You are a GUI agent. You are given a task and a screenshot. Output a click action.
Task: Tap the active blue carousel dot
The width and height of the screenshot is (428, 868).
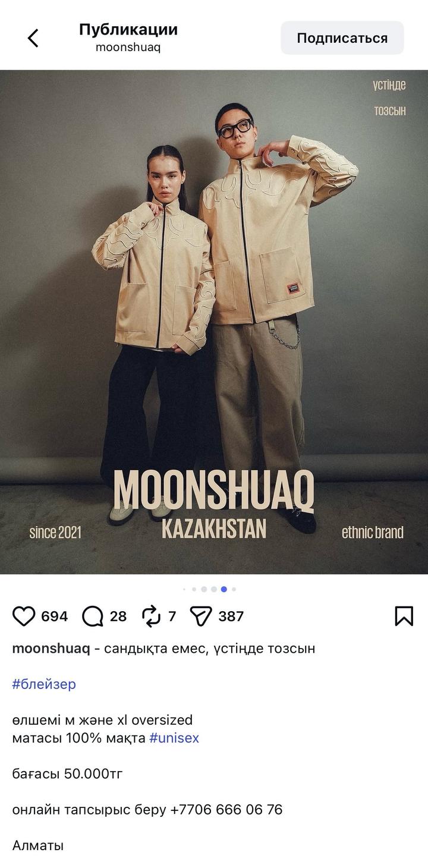224,589
